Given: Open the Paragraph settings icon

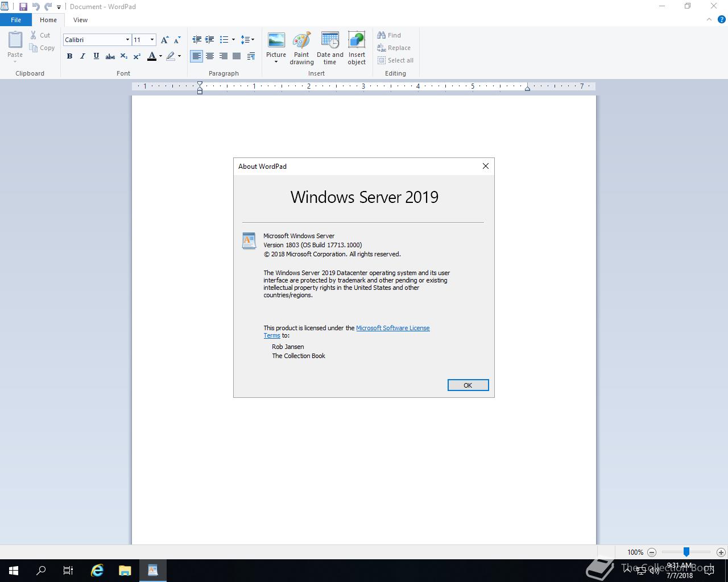Looking at the screenshot, I should pos(251,56).
